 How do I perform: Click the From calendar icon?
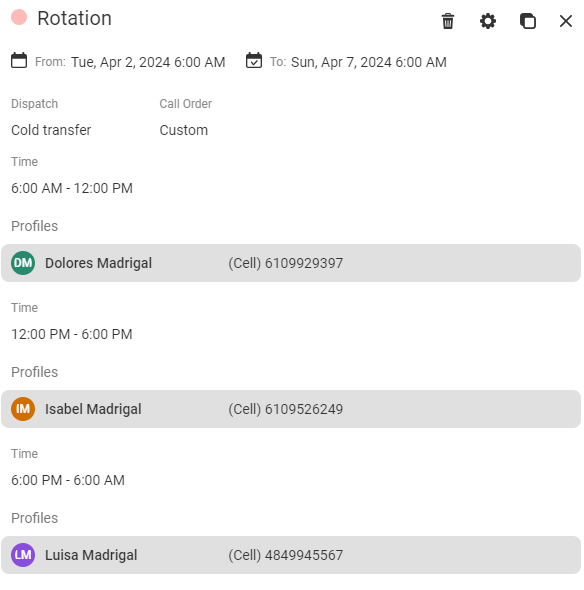point(19,61)
